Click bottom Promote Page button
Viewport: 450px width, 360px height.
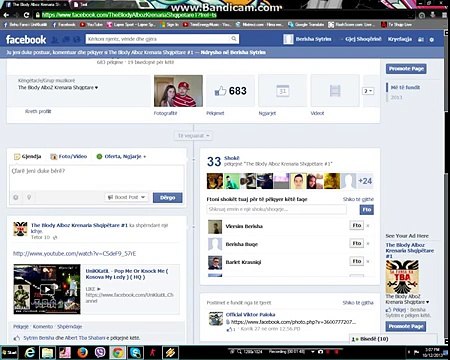click(406, 326)
